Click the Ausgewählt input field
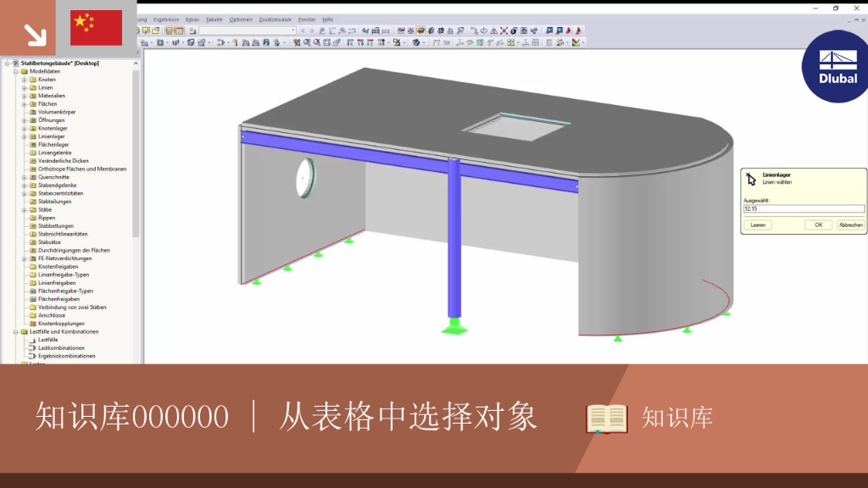 (804, 208)
